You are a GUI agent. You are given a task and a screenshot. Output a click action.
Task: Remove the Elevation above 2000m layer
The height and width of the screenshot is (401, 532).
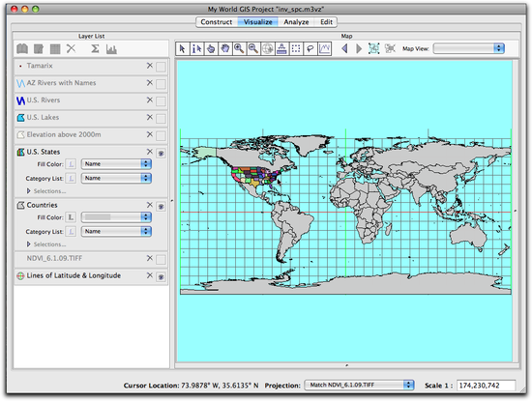point(150,134)
